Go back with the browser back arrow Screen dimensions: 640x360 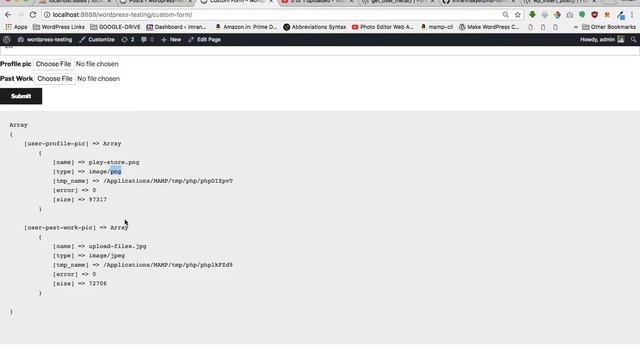pyautogui.click(x=8, y=15)
